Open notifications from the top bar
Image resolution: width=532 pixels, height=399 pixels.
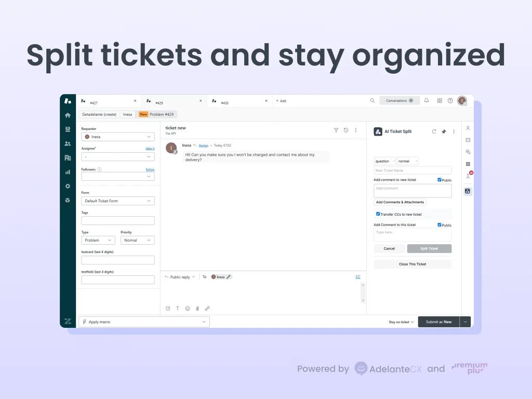426,100
